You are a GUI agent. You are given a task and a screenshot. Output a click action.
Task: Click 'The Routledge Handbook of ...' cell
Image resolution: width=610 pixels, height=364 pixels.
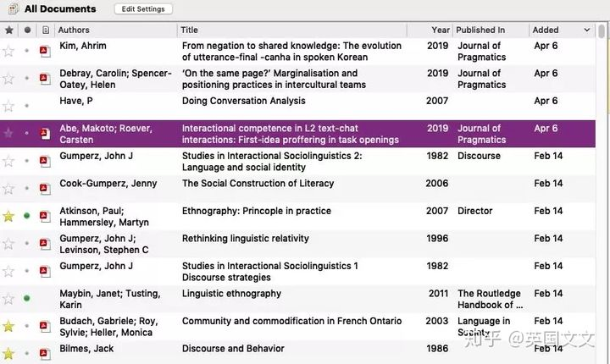490,299
